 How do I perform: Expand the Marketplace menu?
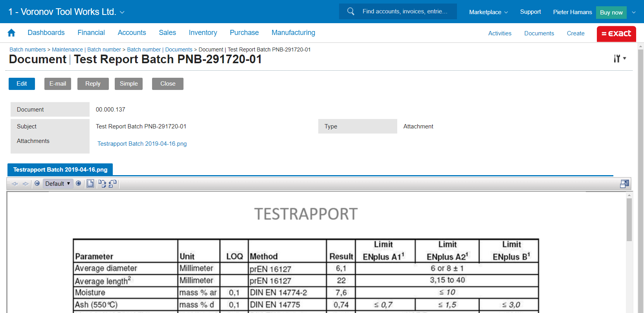coord(488,12)
